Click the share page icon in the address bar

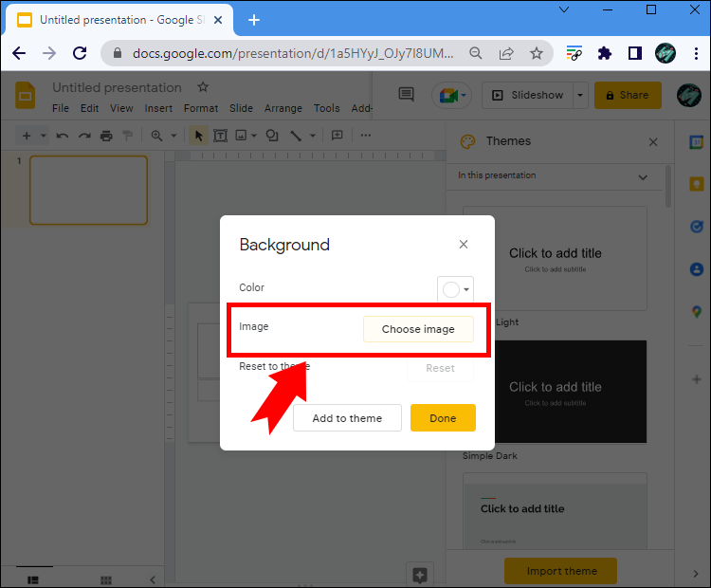(506, 53)
